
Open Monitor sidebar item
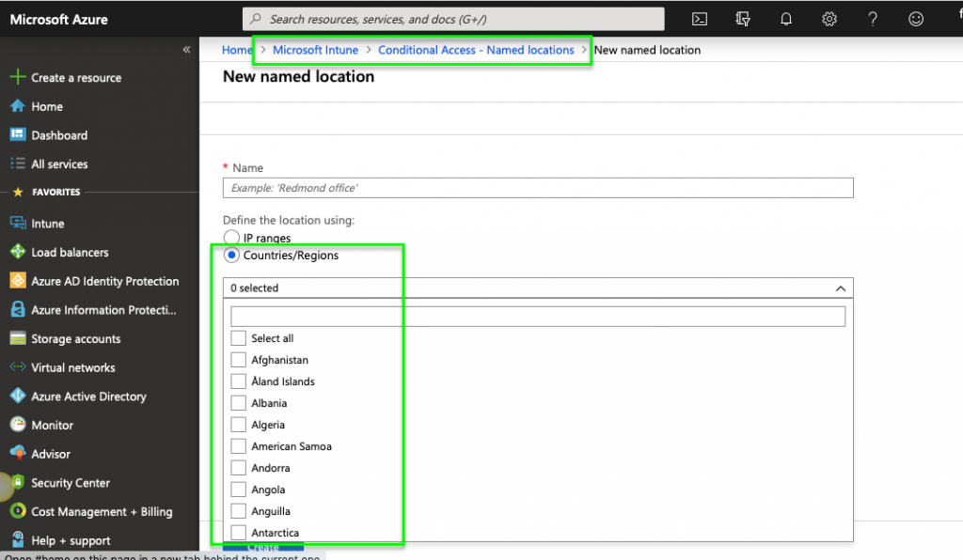pos(53,425)
